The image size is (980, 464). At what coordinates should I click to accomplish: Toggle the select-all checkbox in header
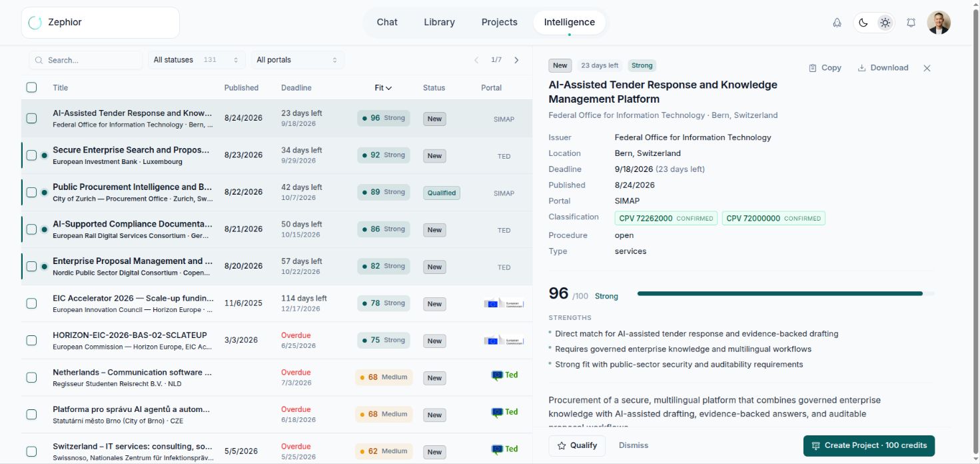[x=31, y=87]
